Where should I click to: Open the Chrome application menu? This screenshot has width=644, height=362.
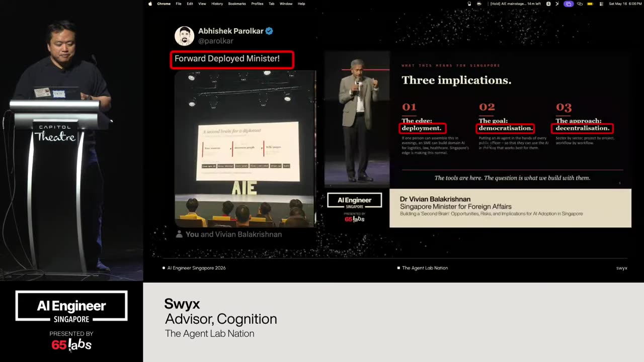pyautogui.click(x=164, y=4)
